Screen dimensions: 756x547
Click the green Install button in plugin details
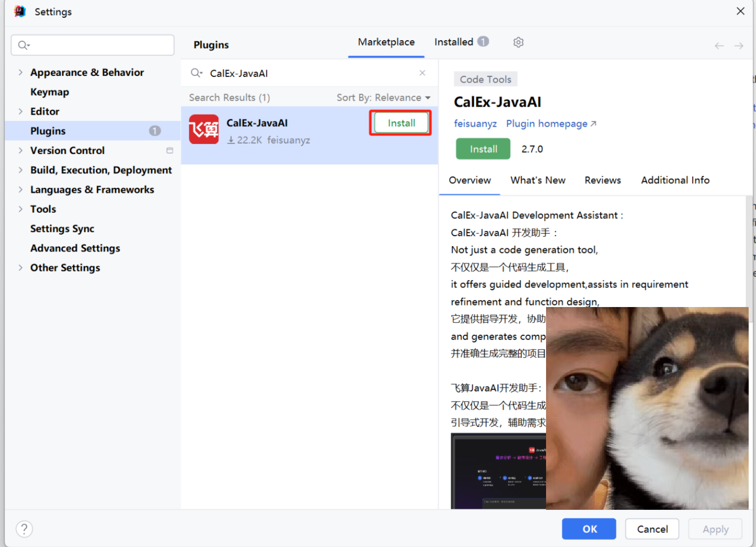click(x=483, y=149)
